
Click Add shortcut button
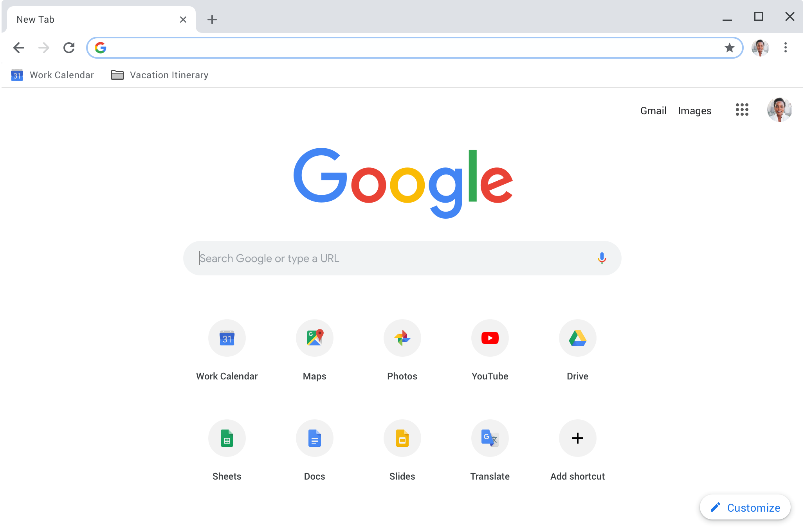[x=577, y=438]
